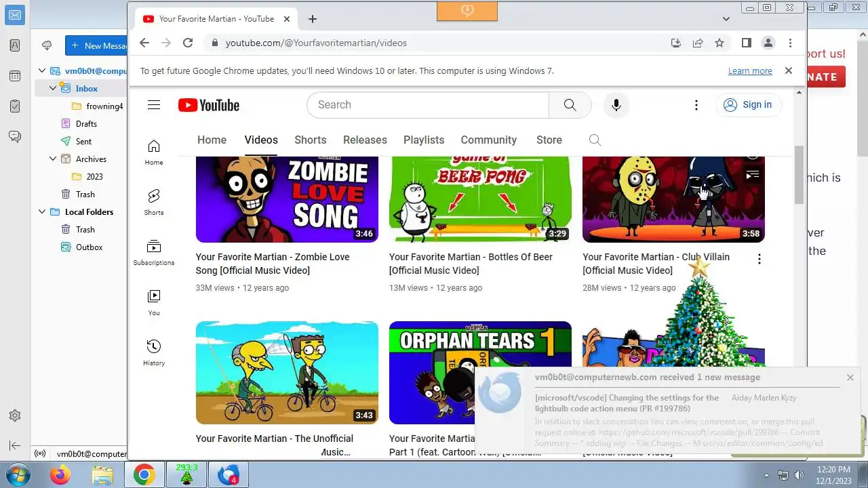Open Shorts in YouTube sidebar
Viewport: 868px width, 488px height.
(154, 202)
